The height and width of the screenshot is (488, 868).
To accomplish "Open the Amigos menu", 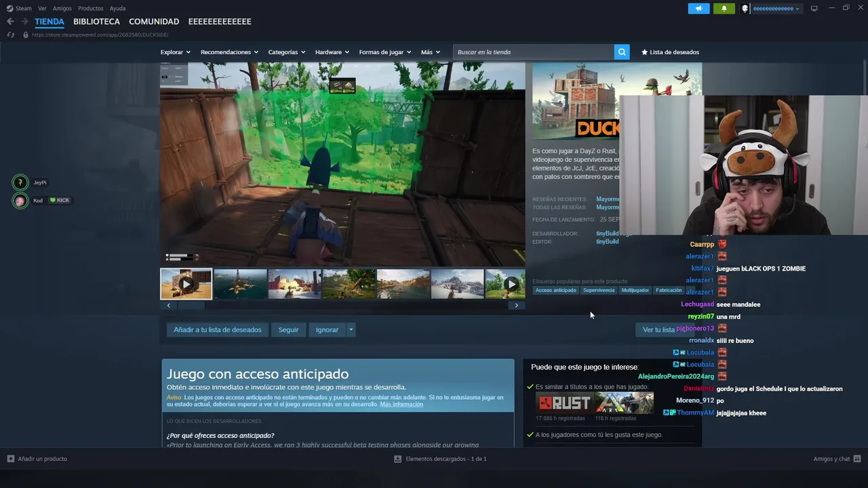I will 62,8.
